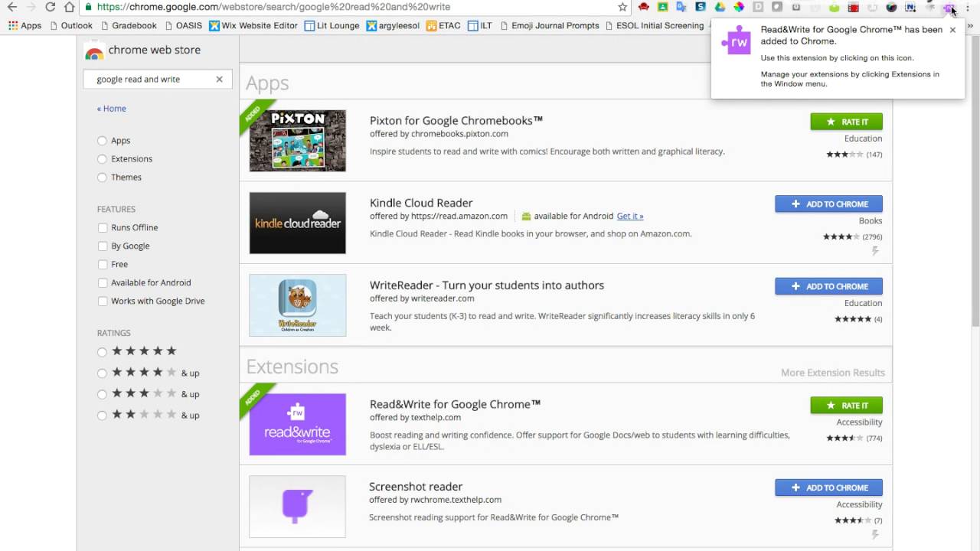Screen dimensions: 980x551
Task: Click the Chrome Web Store logo
Action: pyautogui.click(x=94, y=51)
